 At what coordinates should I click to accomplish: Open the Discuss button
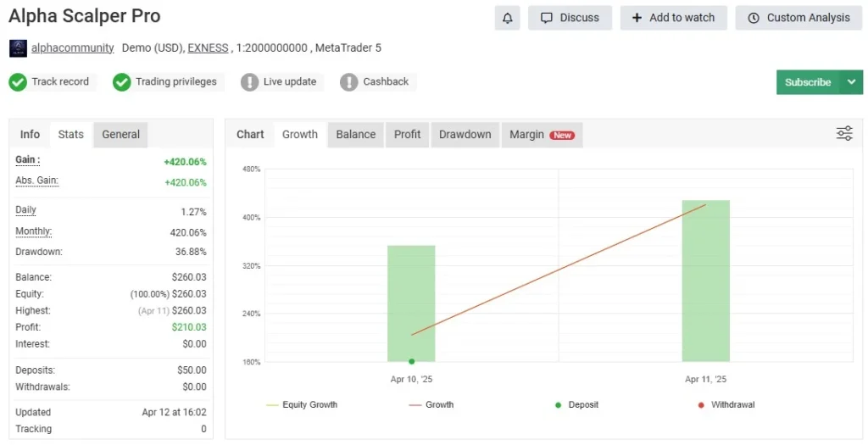point(570,18)
